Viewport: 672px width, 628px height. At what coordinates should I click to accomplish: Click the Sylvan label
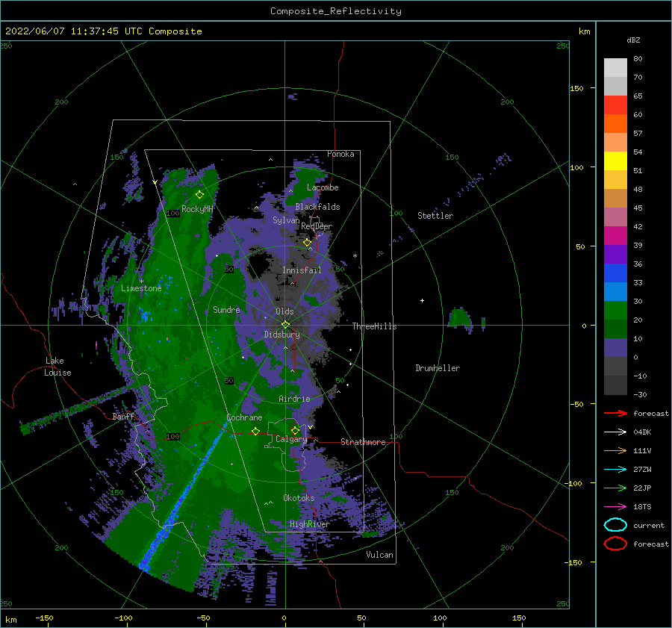click(286, 220)
